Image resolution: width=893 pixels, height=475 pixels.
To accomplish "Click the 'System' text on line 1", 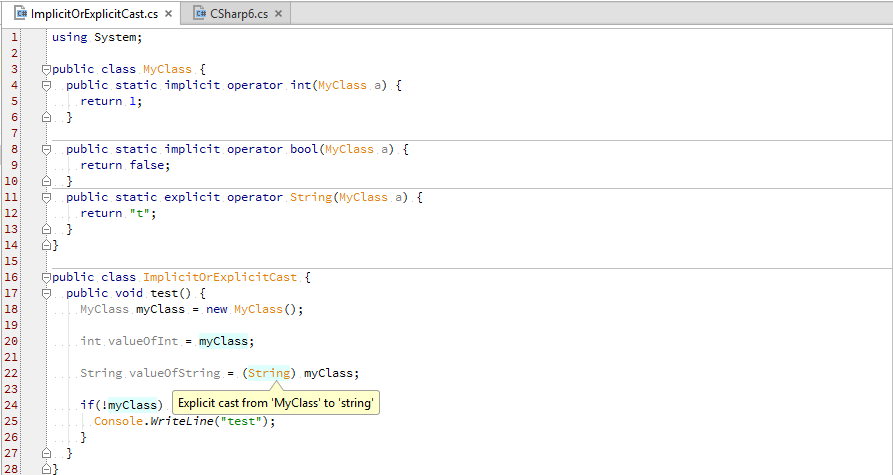I will 116,38.
